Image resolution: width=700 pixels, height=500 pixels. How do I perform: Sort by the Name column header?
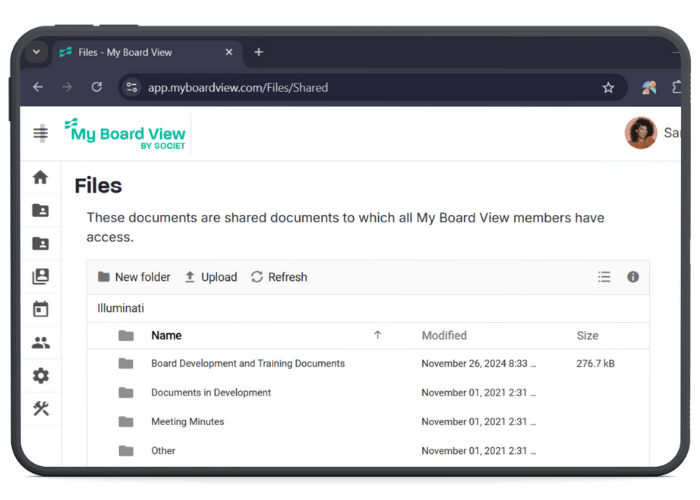click(x=166, y=336)
